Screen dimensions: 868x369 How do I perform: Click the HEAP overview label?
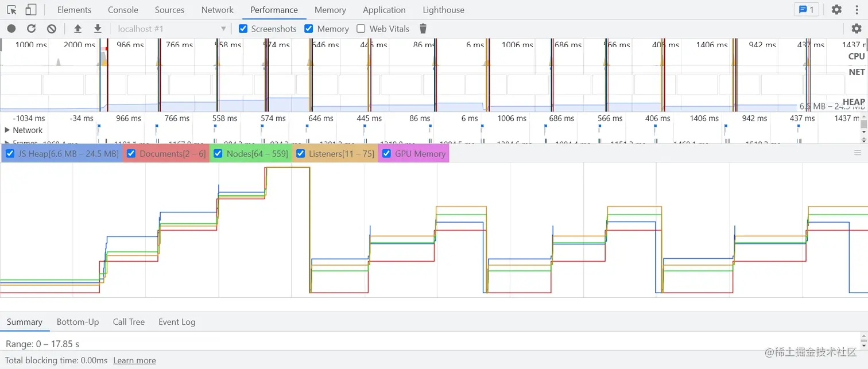854,102
